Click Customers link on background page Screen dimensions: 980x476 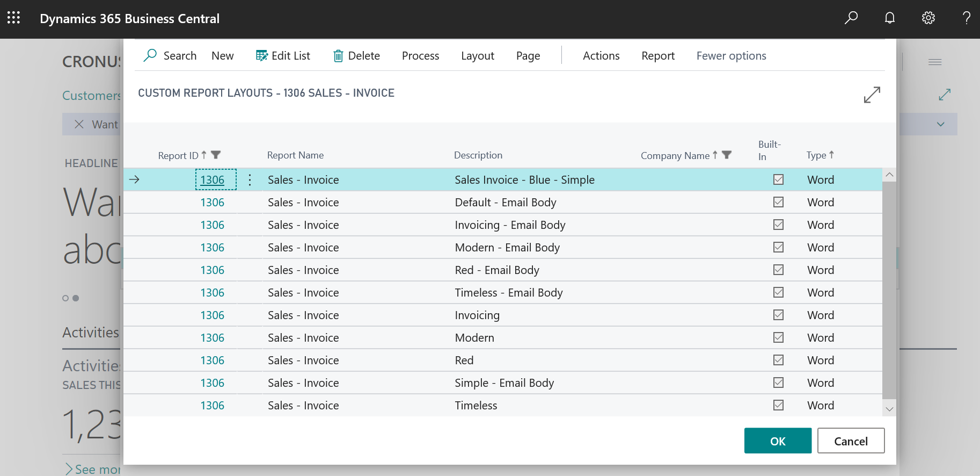pyautogui.click(x=92, y=96)
